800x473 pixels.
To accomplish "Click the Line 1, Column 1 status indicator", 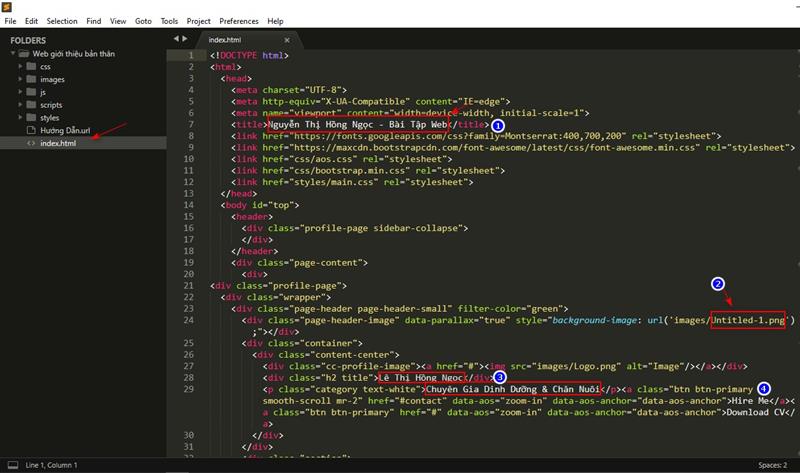I will click(52, 465).
